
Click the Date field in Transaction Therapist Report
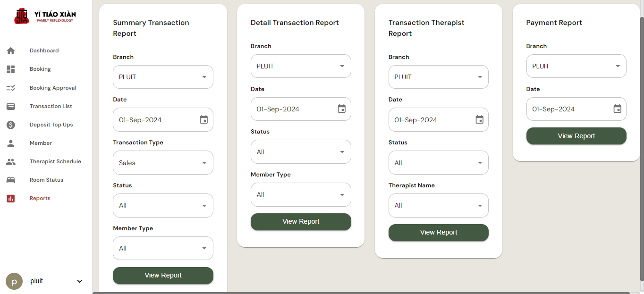coord(430,120)
